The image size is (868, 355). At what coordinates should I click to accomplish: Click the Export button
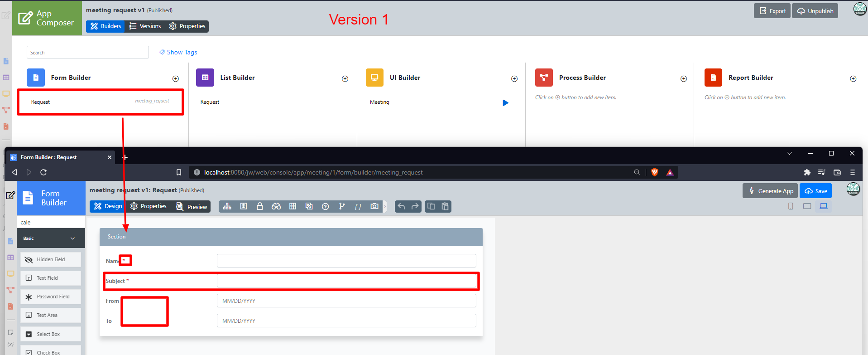click(772, 11)
